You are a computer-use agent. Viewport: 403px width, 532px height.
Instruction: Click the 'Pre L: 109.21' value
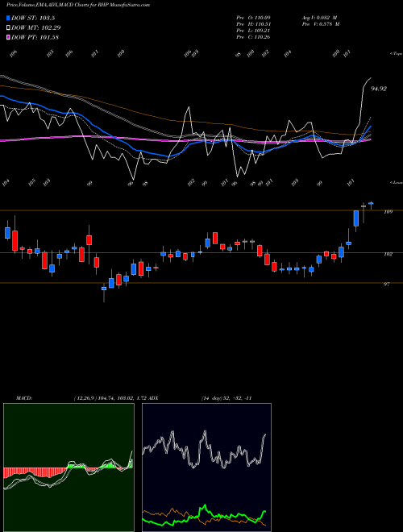click(253, 31)
